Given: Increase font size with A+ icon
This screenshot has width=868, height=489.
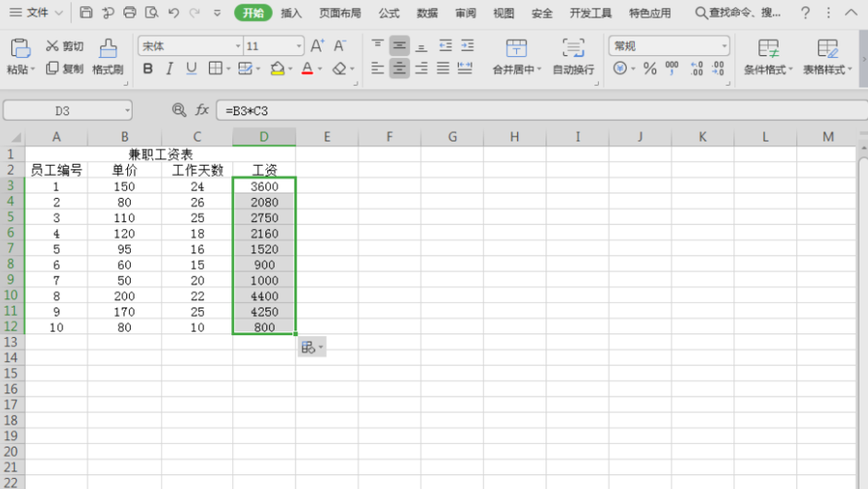Looking at the screenshot, I should click(317, 46).
